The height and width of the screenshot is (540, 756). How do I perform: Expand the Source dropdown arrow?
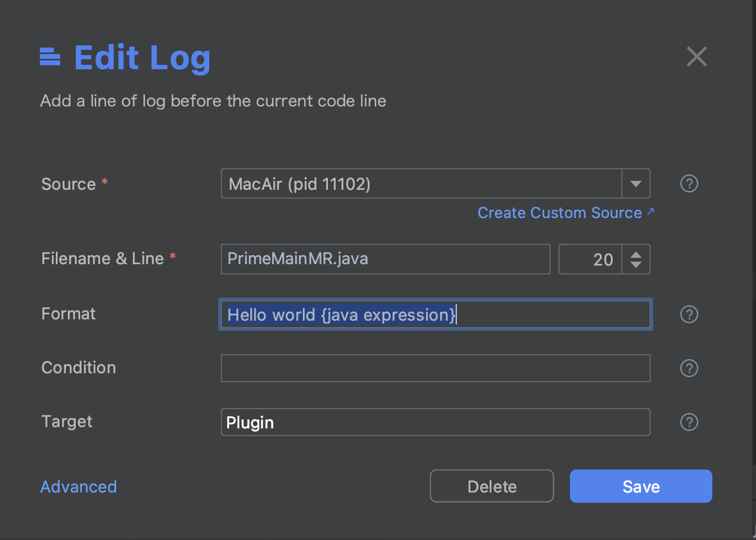click(x=636, y=184)
